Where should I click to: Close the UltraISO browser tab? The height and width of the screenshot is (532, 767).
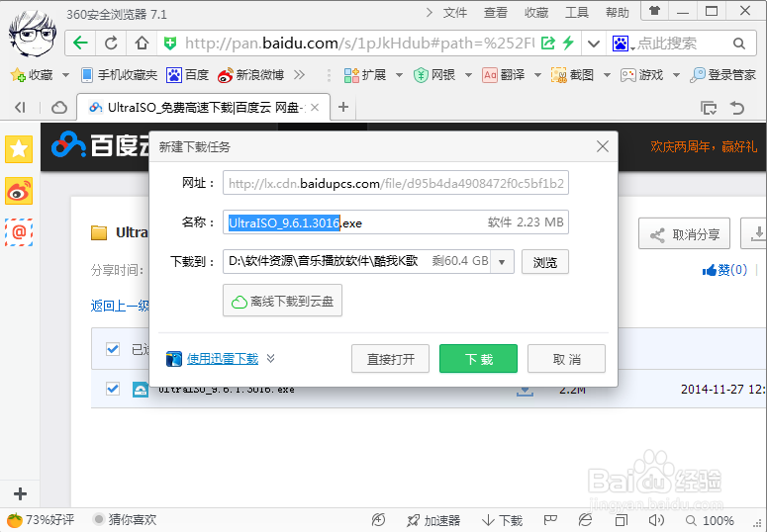tap(315, 108)
